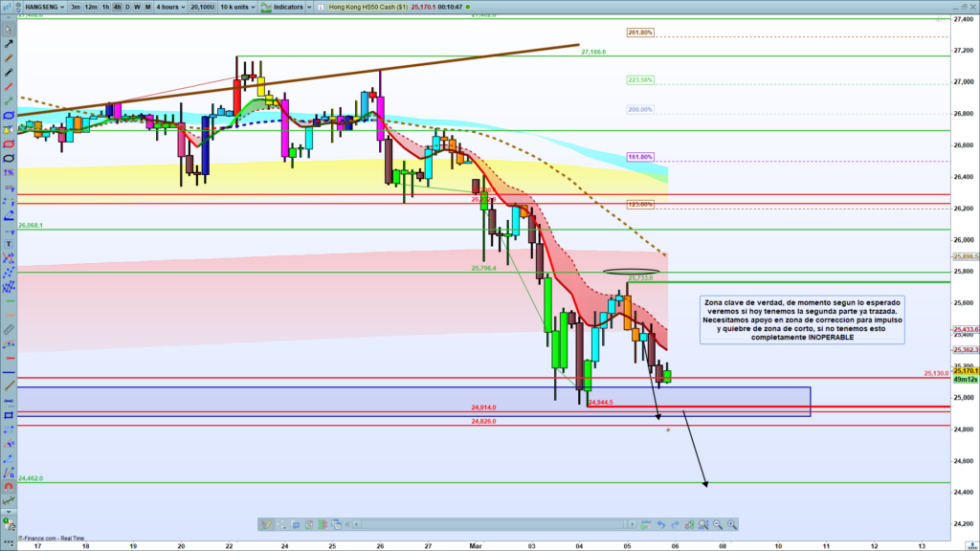980x551 pixels.
Task: Toggle the weekly W timeframe
Action: [x=137, y=7]
